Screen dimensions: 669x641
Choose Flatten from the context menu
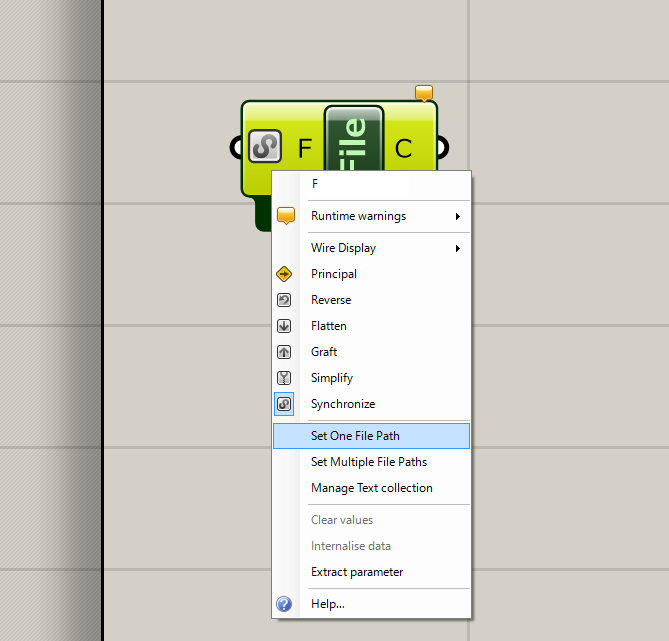(371, 326)
